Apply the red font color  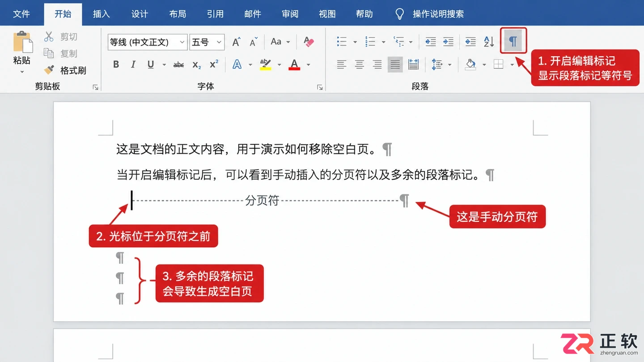click(x=294, y=65)
